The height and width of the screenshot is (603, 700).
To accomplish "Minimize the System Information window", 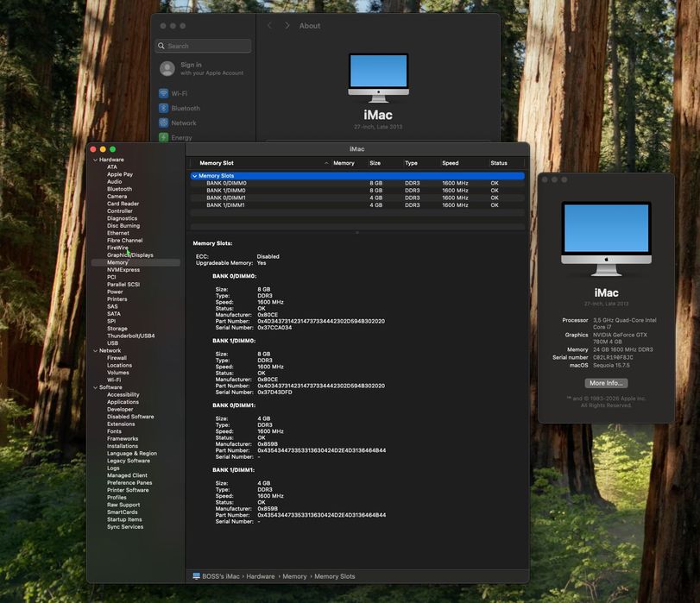I will point(103,149).
